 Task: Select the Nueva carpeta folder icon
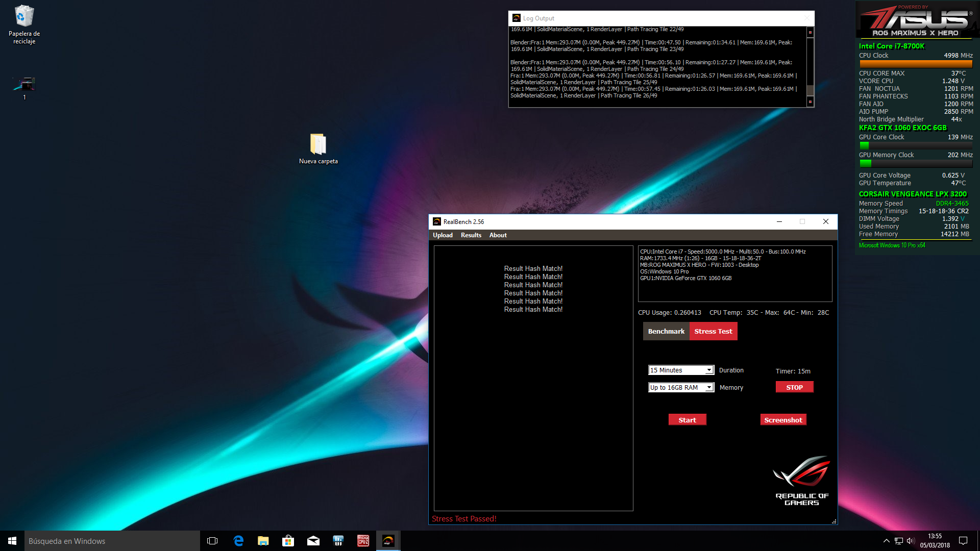pos(318,148)
